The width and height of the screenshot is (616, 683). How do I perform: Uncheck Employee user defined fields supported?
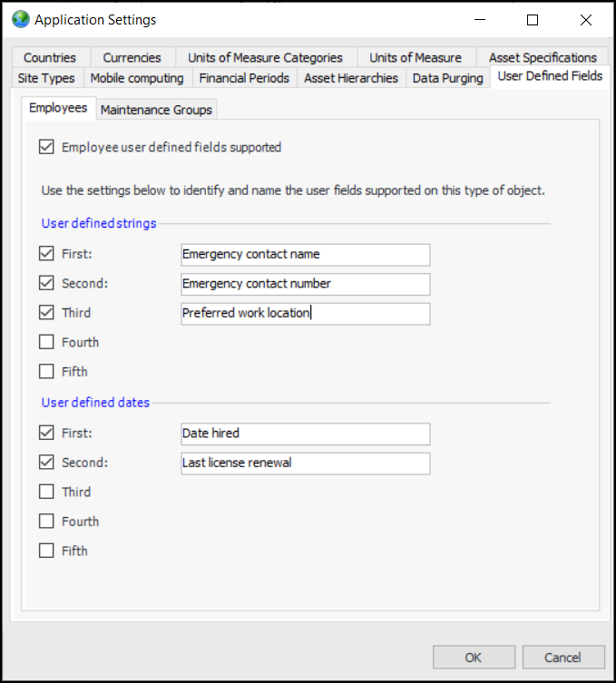tap(47, 147)
